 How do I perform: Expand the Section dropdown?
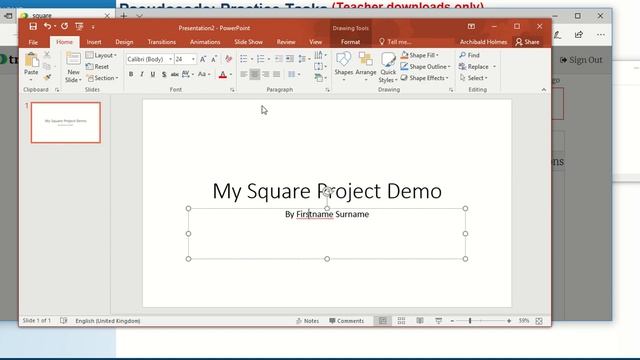pos(102,78)
